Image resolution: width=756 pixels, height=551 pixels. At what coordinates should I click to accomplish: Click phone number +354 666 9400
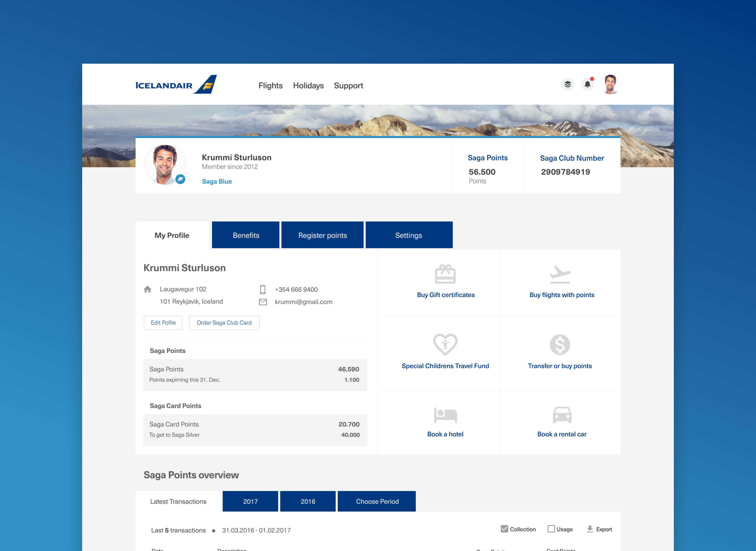(296, 289)
